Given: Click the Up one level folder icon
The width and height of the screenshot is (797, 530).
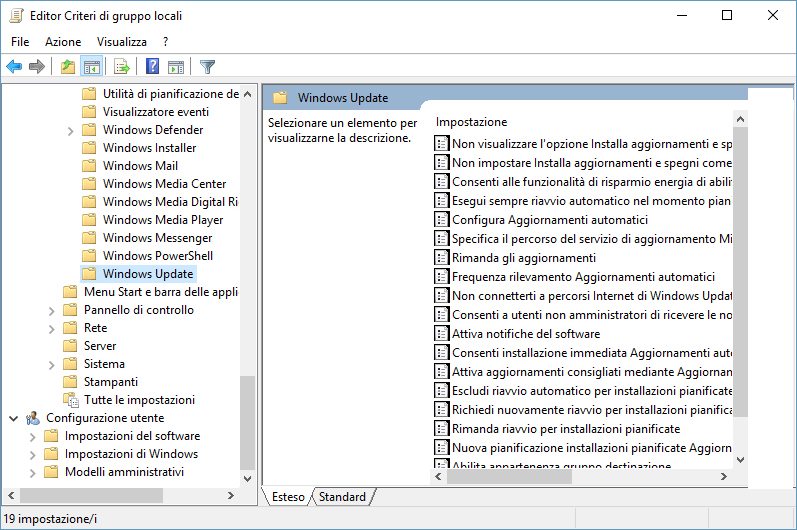Looking at the screenshot, I should click(67, 67).
